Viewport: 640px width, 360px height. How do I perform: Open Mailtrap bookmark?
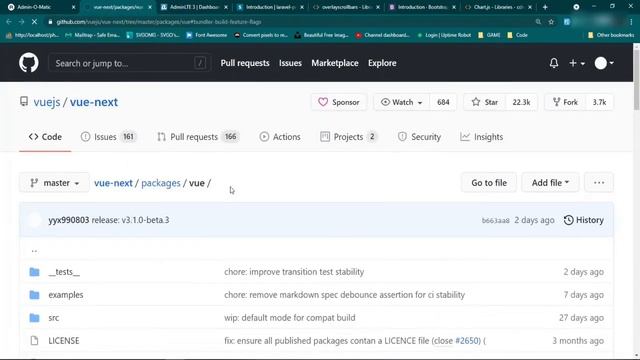click(x=93, y=35)
